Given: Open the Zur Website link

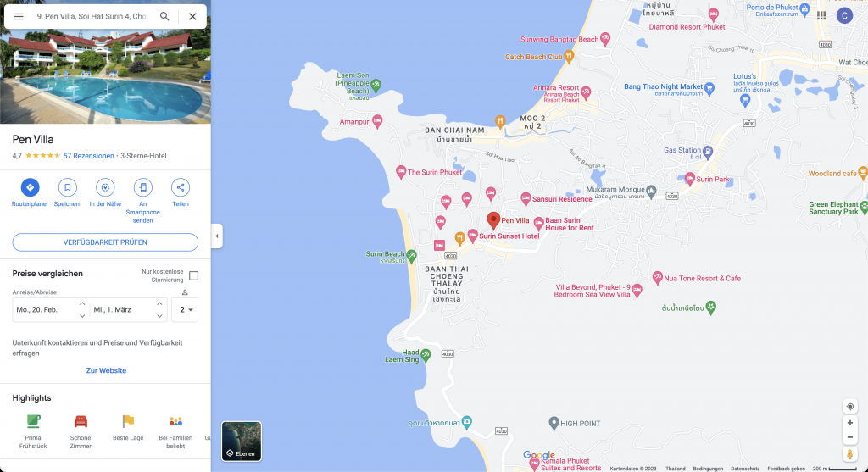Looking at the screenshot, I should 106,370.
